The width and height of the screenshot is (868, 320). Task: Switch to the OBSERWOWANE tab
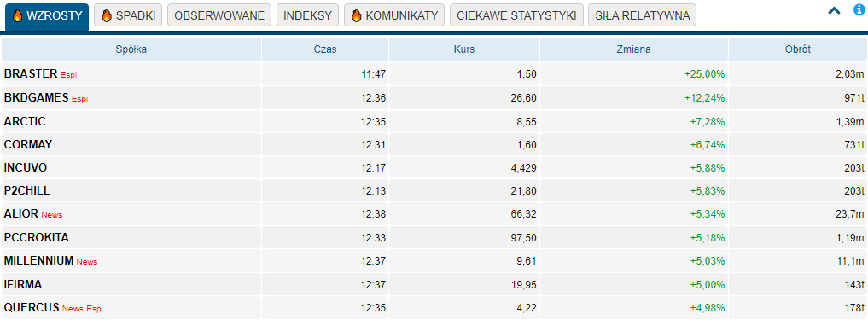point(219,15)
